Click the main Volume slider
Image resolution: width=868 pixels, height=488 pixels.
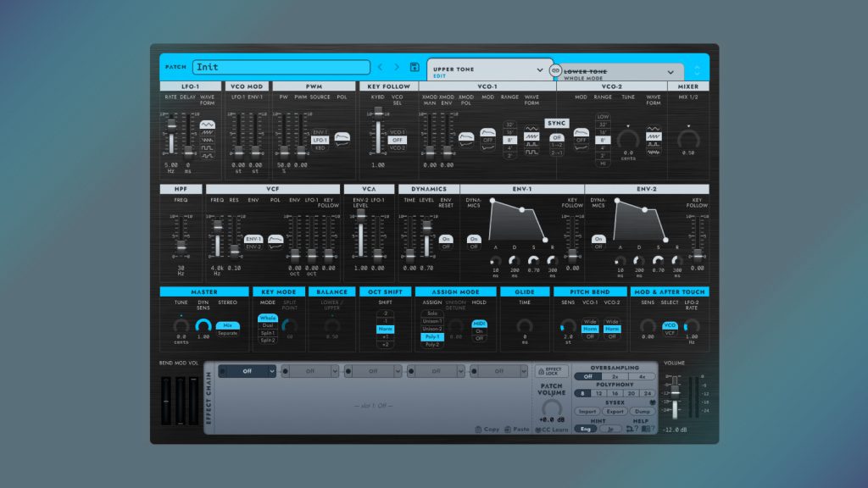(x=675, y=396)
